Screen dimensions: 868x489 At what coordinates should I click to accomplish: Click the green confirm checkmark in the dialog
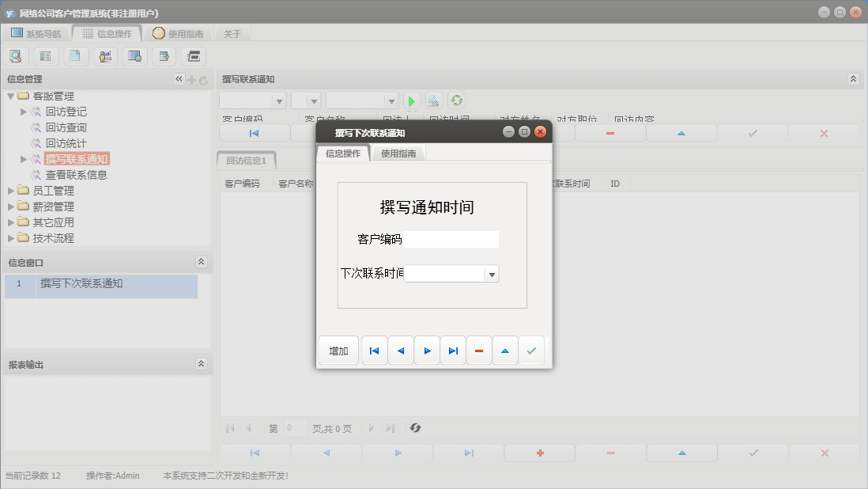point(530,350)
